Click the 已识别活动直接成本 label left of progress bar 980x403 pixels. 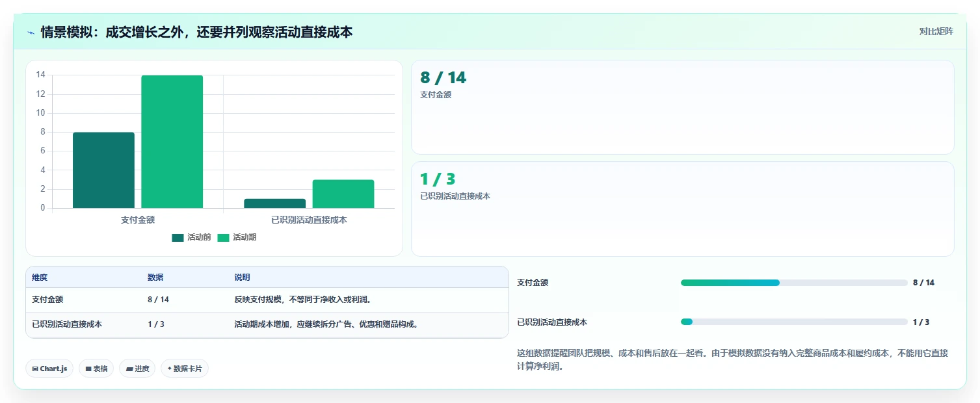pyautogui.click(x=552, y=322)
